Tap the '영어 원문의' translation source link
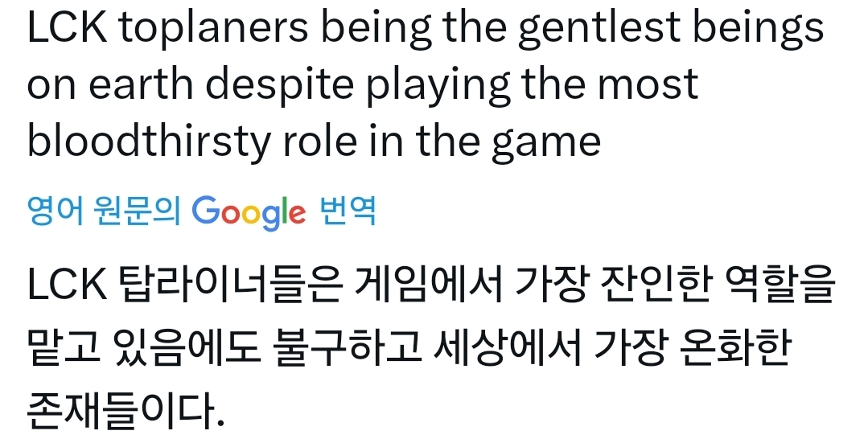 click(x=104, y=212)
